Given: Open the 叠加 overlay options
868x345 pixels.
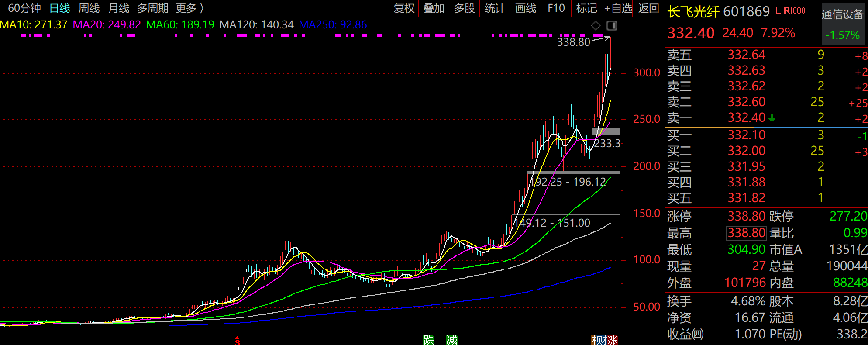Looking at the screenshot, I should pos(434,8).
